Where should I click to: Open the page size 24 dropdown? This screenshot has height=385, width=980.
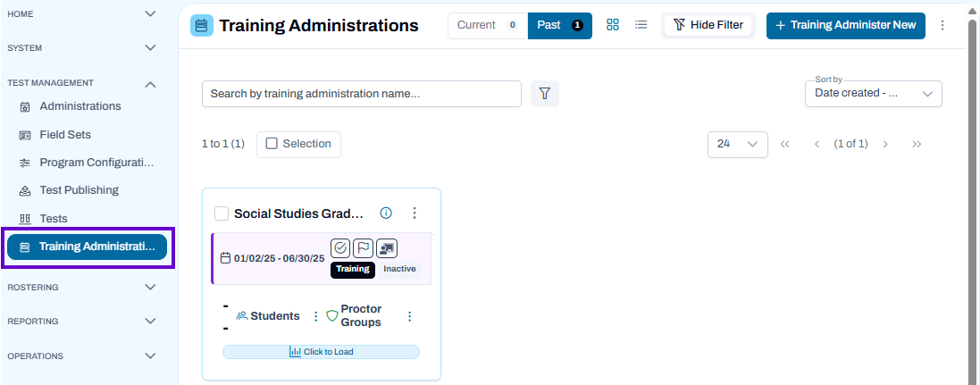click(x=738, y=145)
